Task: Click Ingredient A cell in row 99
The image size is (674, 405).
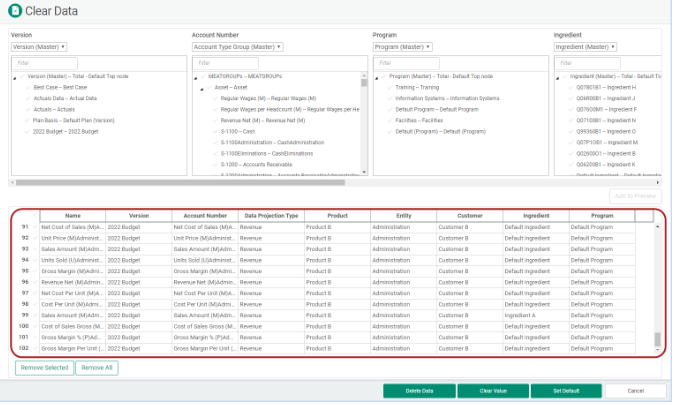Action: (536, 316)
